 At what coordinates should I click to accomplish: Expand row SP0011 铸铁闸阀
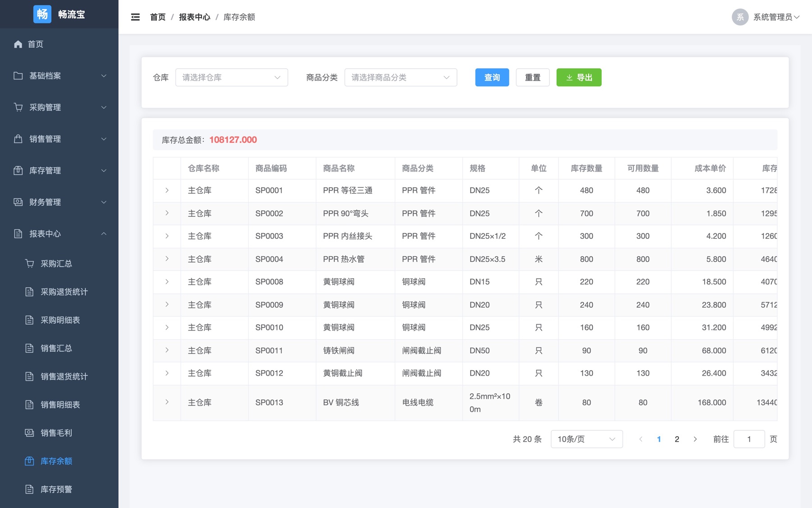[x=167, y=350]
